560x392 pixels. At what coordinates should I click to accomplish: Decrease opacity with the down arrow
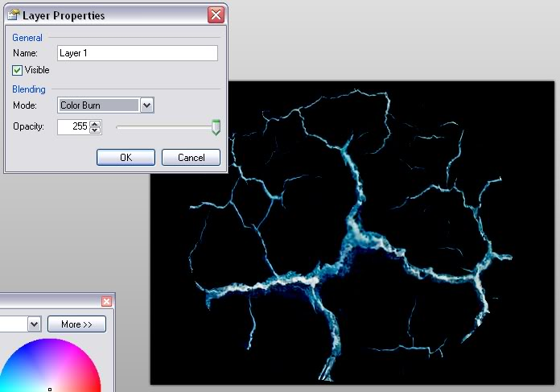pos(95,130)
